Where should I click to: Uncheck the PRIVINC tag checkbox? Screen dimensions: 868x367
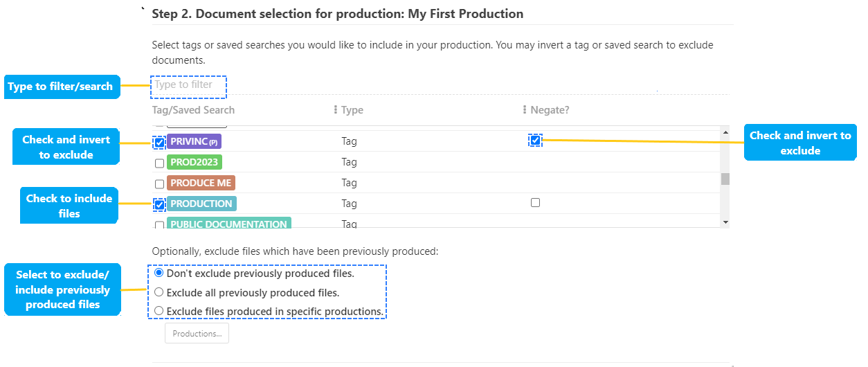(159, 143)
